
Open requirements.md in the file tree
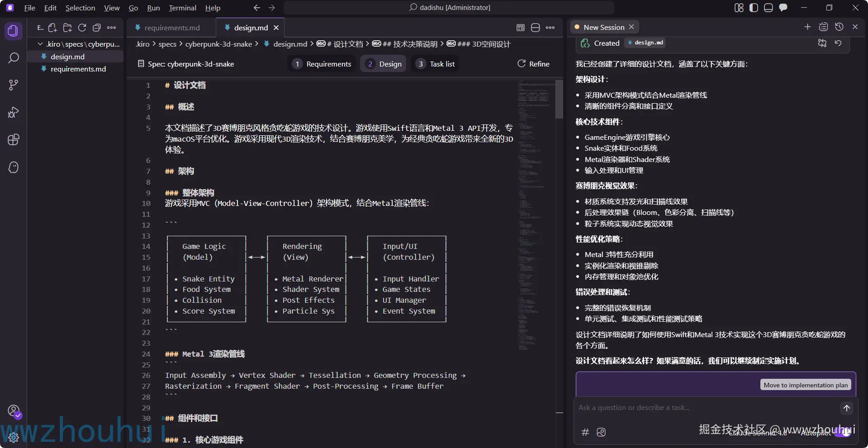point(78,69)
